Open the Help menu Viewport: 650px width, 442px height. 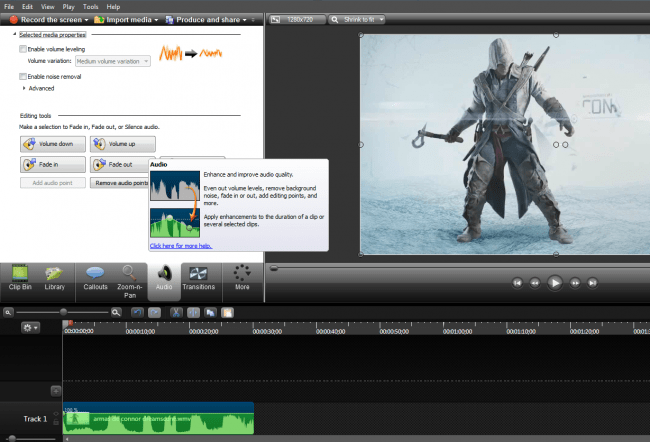coord(113,7)
